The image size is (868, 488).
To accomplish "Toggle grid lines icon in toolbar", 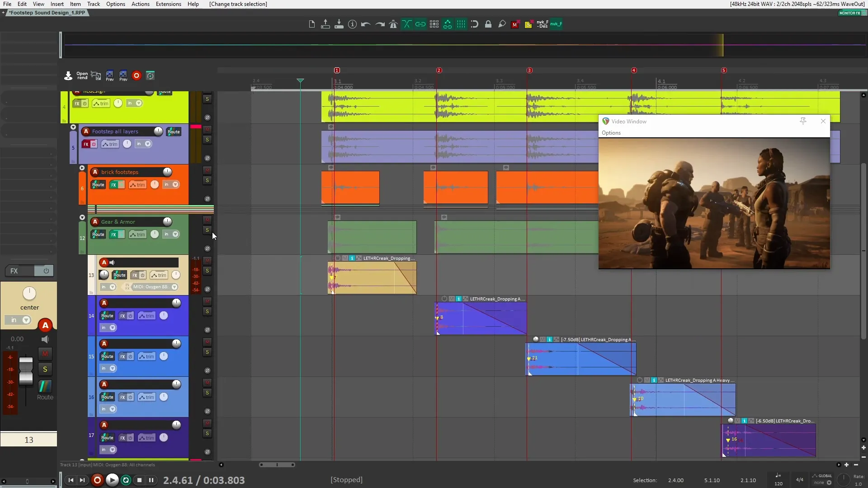I will [461, 24].
